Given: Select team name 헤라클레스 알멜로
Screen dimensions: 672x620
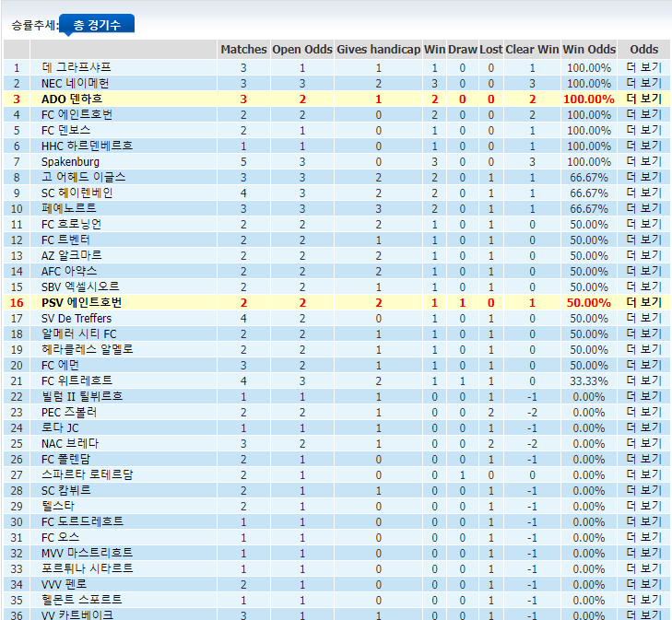Looking at the screenshot, I should click(88, 349).
